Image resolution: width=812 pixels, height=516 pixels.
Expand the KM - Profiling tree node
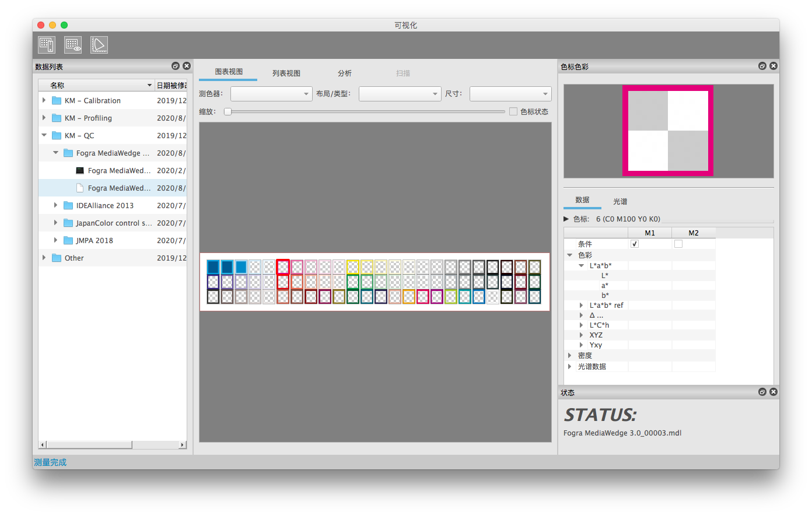(x=44, y=118)
